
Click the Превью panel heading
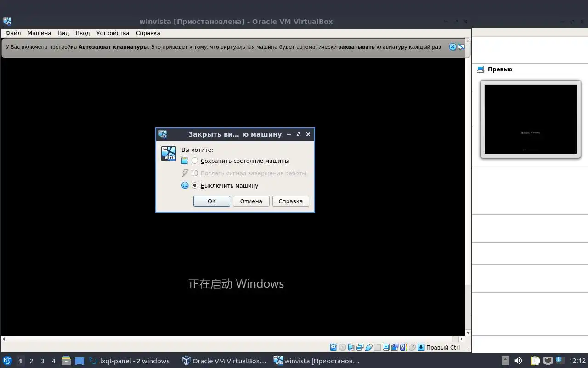pos(500,69)
